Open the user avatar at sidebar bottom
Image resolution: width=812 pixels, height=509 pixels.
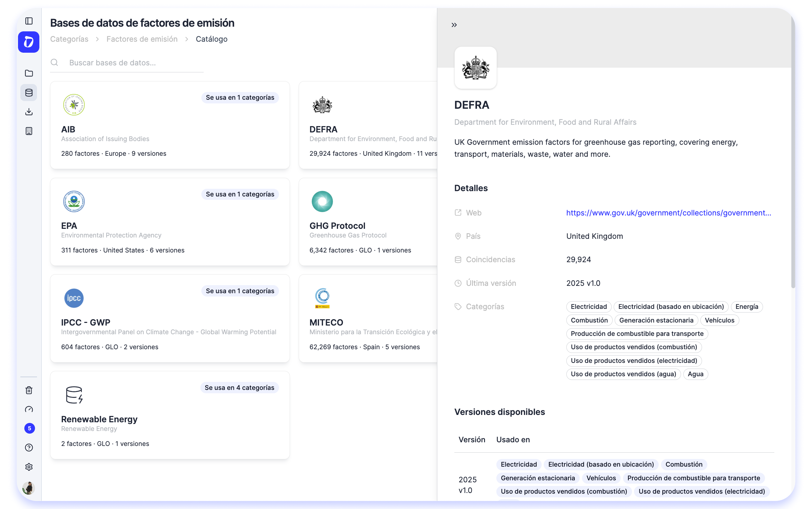coord(29,488)
